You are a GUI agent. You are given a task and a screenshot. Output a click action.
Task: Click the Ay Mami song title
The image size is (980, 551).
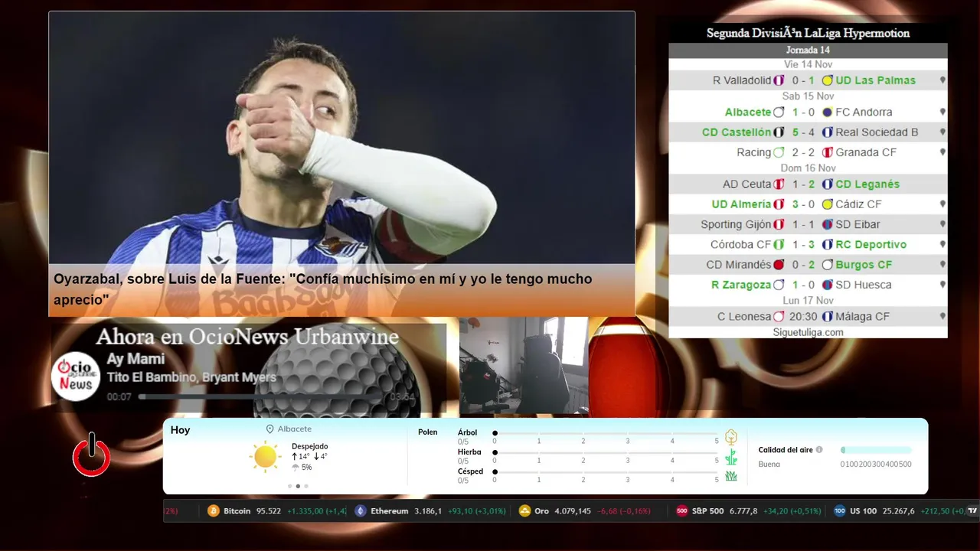coord(136,359)
